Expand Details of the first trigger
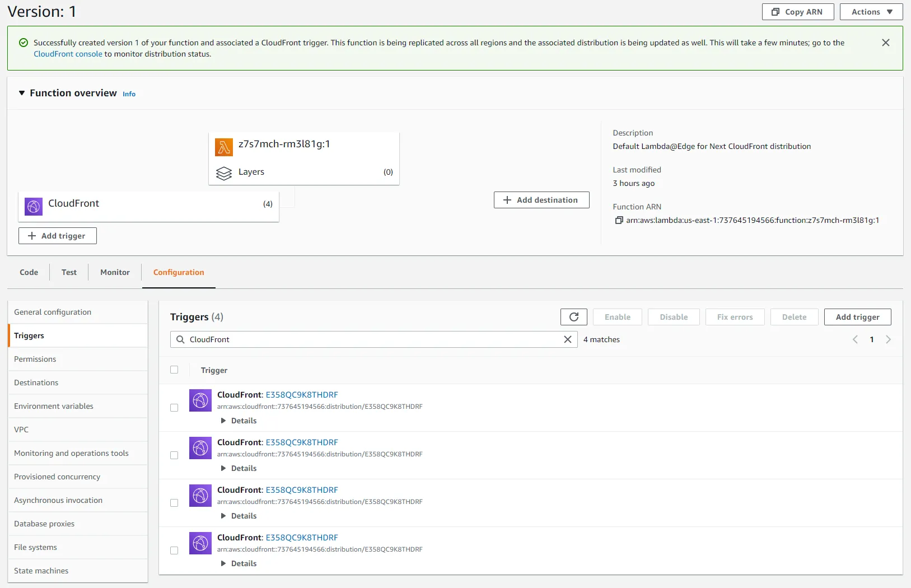This screenshot has width=911, height=588. pos(239,421)
